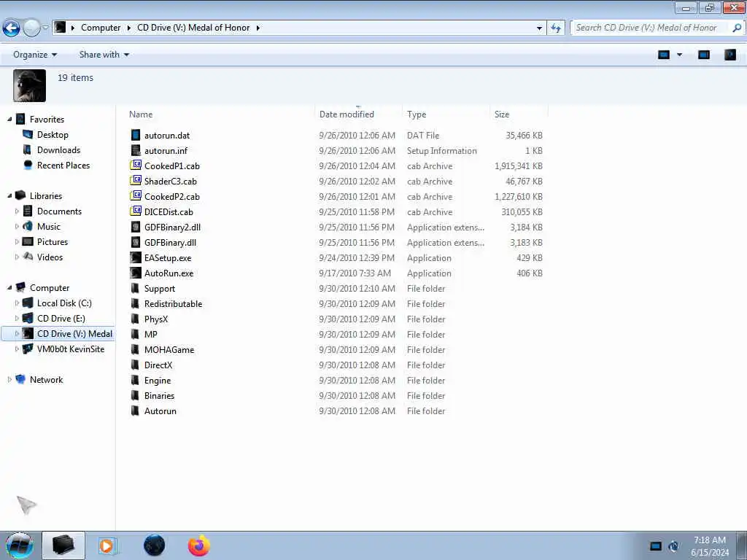Select VM0b0t KevinSite in sidebar
The image size is (747, 560).
(x=71, y=349)
